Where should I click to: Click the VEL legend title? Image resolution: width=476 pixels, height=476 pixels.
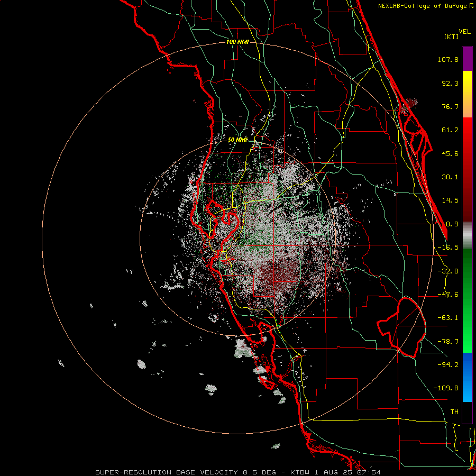click(464, 32)
